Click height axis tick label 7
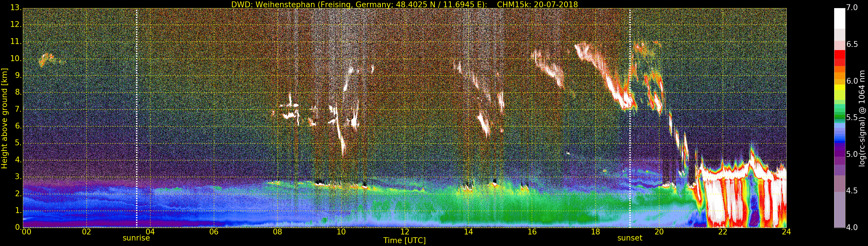Screen dimensions: 868x246 pos(18,109)
